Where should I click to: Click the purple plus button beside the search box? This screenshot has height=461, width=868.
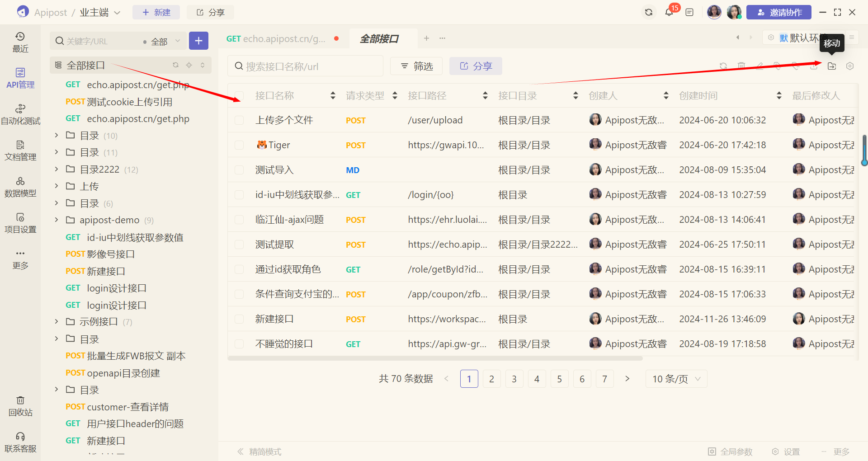coord(198,41)
